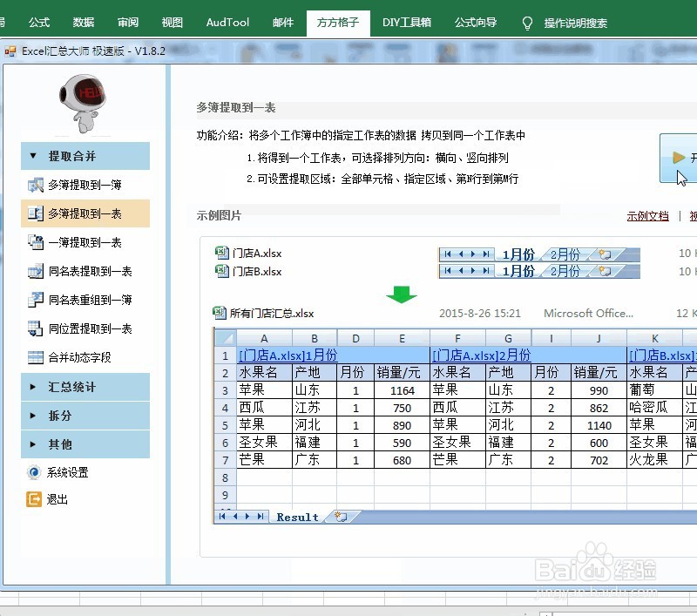
Task: Click last-sheet arrow beside the Result tab
Action: point(261,517)
